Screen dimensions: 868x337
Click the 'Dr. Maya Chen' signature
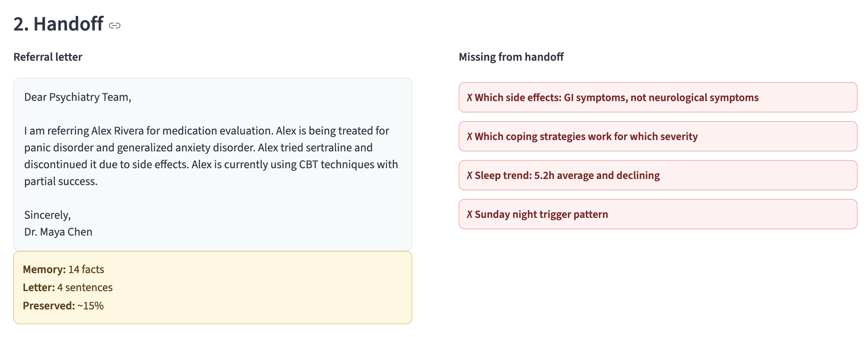click(58, 232)
